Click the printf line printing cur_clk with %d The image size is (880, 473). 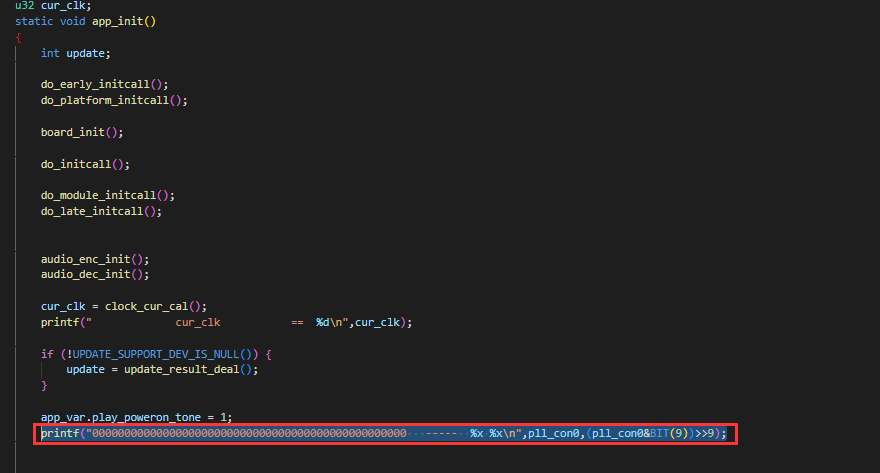click(x=226, y=323)
